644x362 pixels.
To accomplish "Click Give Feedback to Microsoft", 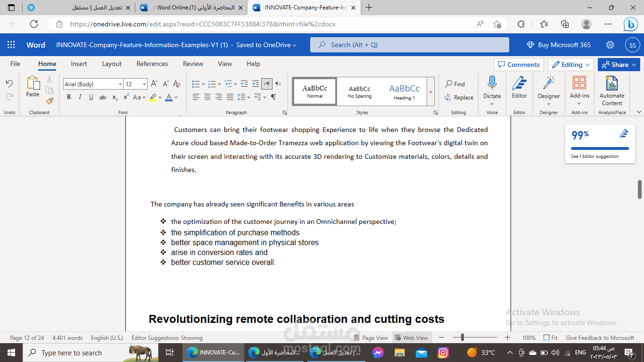I will 600,338.
